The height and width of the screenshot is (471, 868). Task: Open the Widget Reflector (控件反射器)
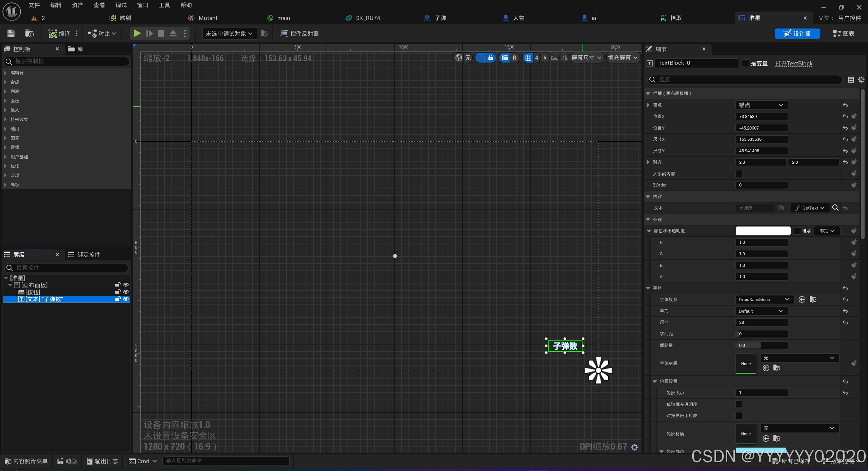pos(300,33)
